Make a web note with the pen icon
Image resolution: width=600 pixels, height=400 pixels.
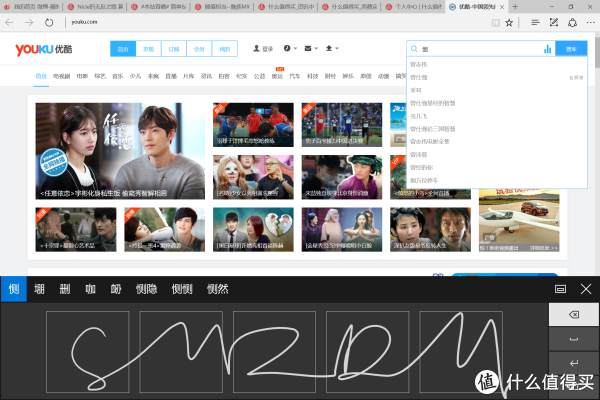point(554,23)
